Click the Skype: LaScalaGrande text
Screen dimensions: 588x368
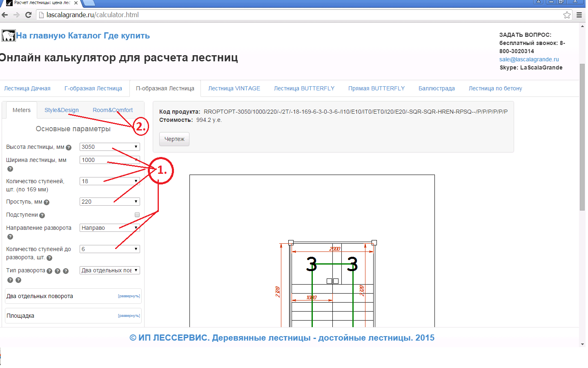click(531, 67)
